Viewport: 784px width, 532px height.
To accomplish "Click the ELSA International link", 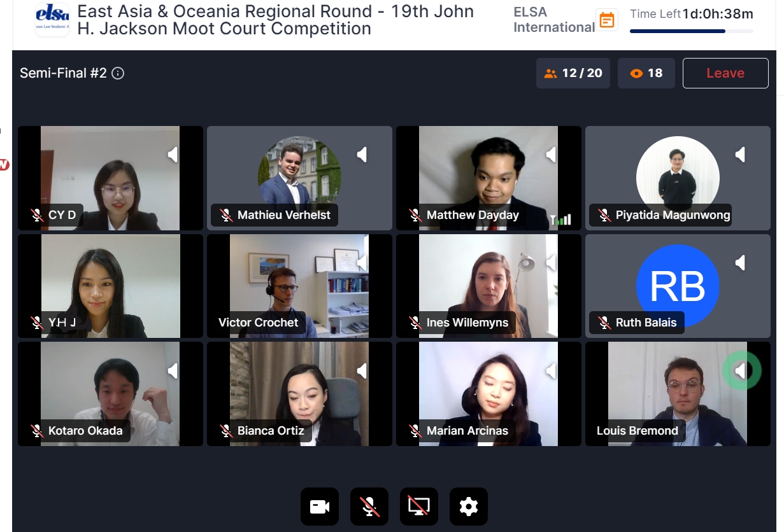I will [554, 20].
